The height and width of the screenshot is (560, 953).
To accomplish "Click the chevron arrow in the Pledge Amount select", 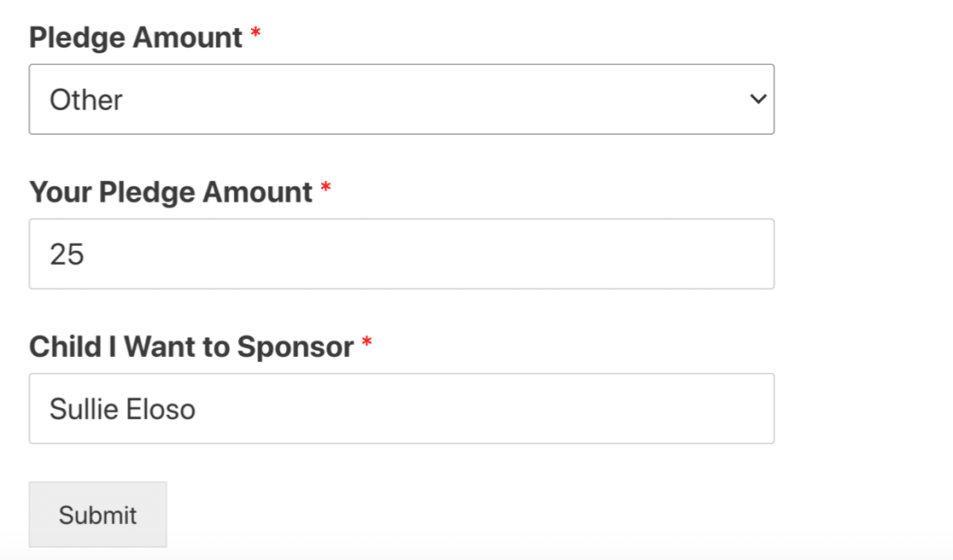I will 757,100.
